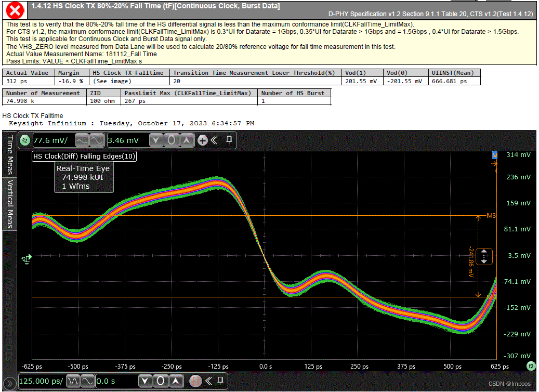Click the HS Clock TX Falltime heading above the graph

33,116
